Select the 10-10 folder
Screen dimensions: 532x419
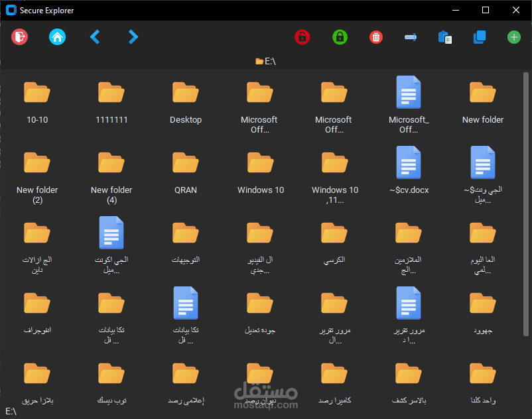tap(37, 103)
